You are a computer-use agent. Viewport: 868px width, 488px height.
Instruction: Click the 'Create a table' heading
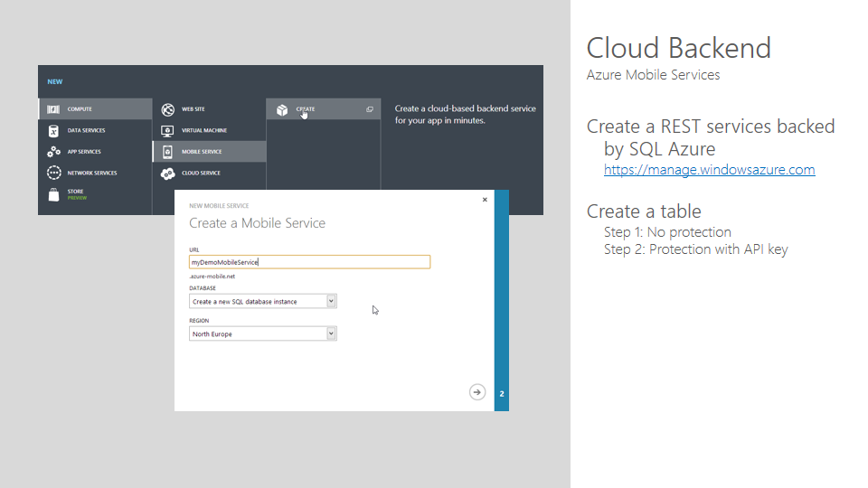tap(644, 211)
